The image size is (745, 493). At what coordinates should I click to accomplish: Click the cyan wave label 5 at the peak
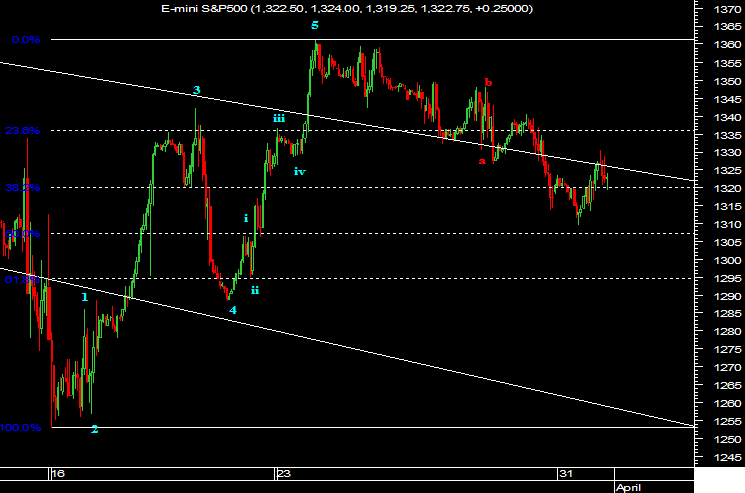pos(315,26)
